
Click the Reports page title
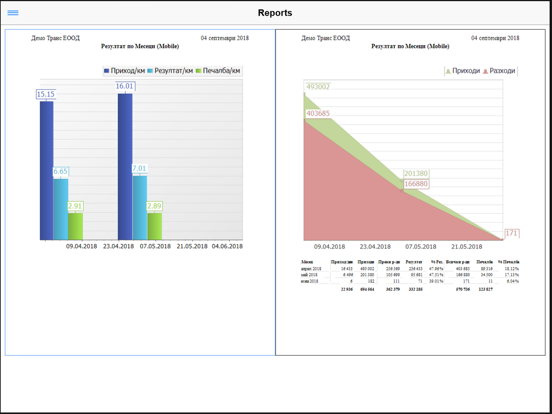[x=275, y=13]
